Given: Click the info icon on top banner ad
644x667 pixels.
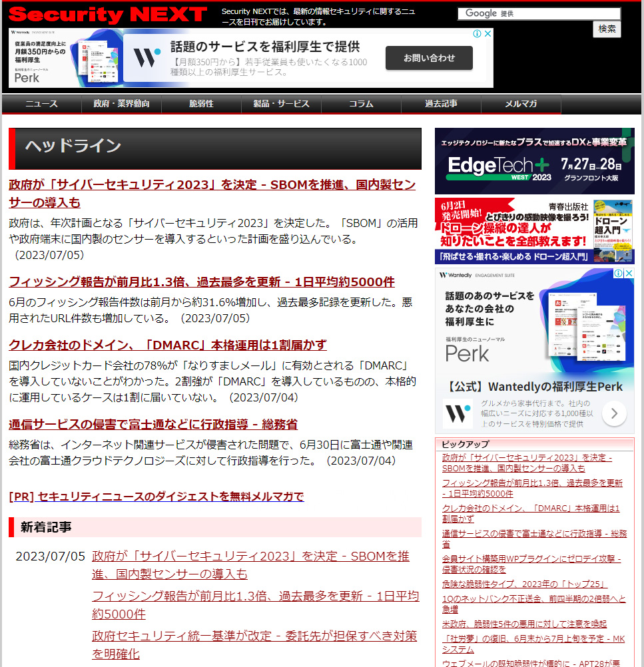Looking at the screenshot, I should tap(478, 34).
